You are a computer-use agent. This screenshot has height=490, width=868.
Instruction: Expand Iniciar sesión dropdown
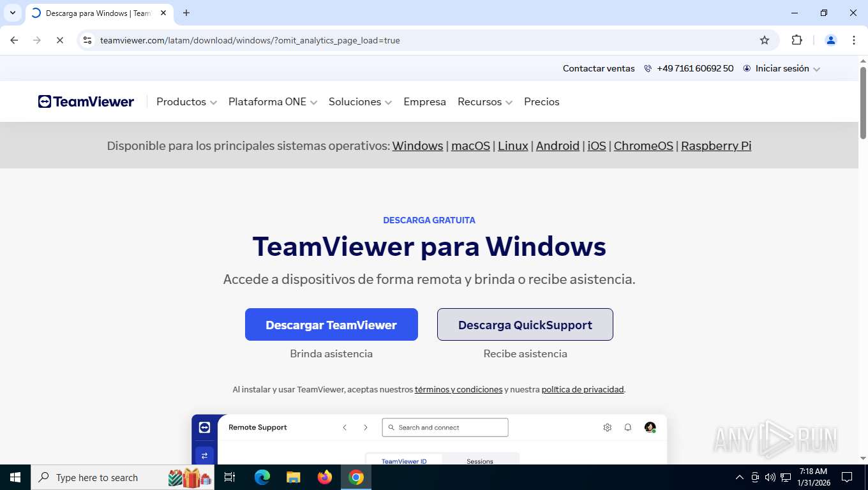pyautogui.click(x=782, y=68)
